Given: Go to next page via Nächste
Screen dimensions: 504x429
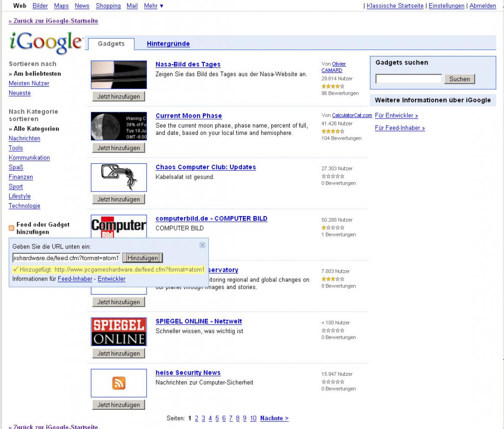Looking at the screenshot, I should coord(274,419).
